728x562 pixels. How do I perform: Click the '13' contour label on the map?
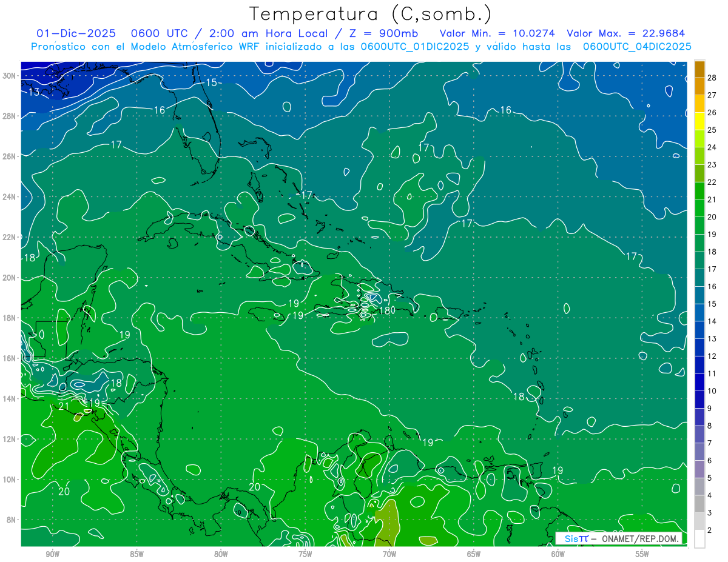pos(34,92)
